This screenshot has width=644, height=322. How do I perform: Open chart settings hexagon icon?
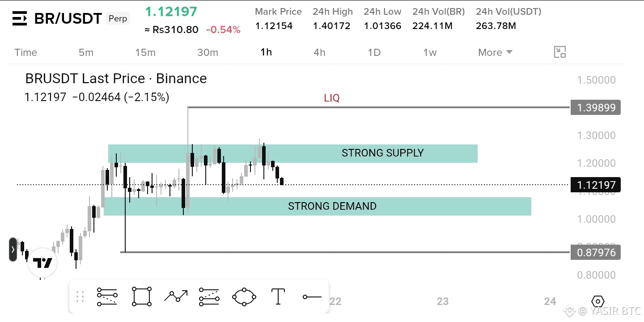(x=598, y=301)
